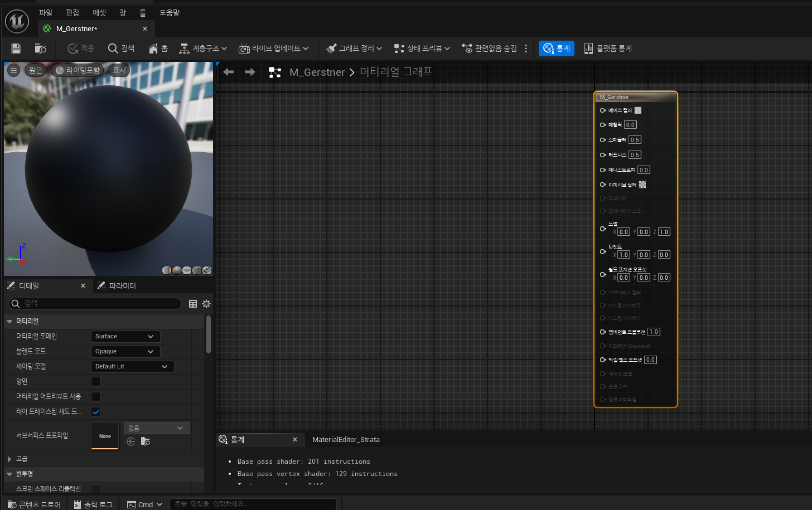812x510 pixels.
Task: Click the graph hierarchy icon next to M_Gerstner
Action: [x=274, y=72]
